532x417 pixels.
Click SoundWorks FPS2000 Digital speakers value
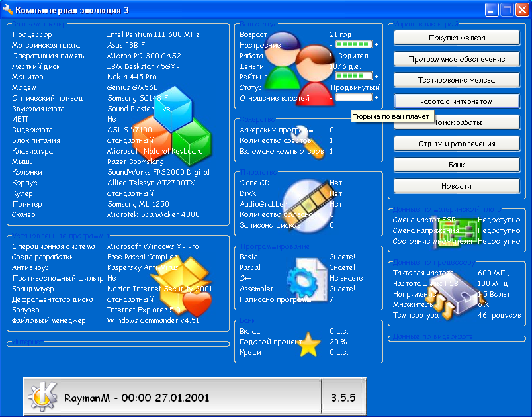pyautogui.click(x=158, y=172)
